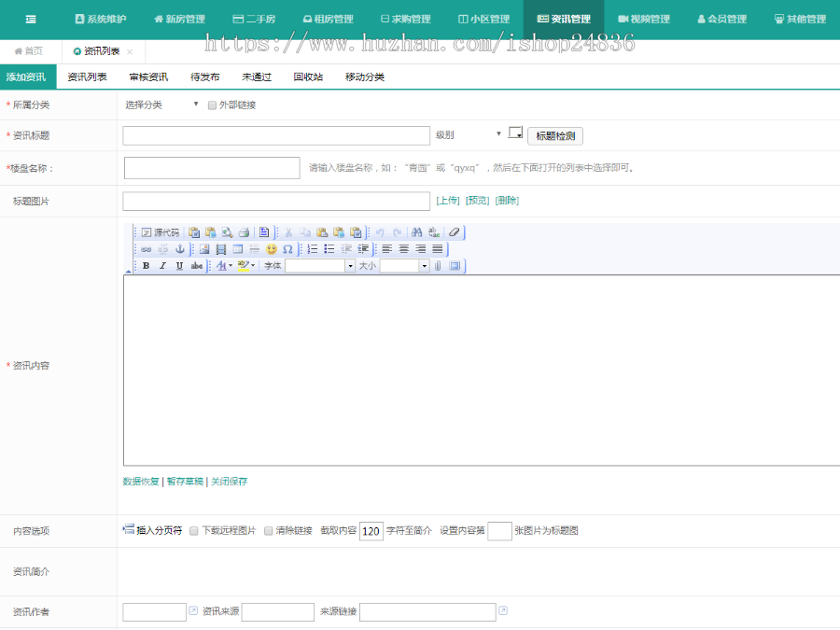This screenshot has height=630, width=840.
Task: Apply bold formatting in the editor
Action: pyautogui.click(x=147, y=265)
